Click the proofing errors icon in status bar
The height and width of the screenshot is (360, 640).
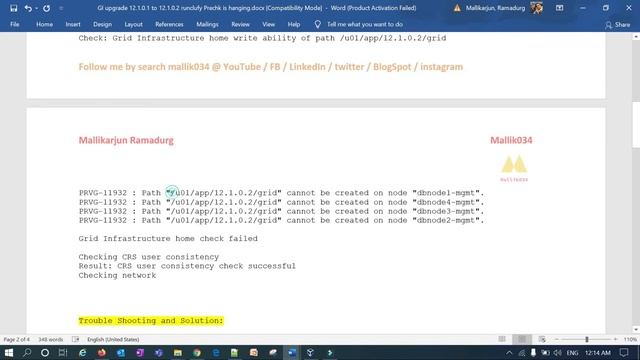75,340
